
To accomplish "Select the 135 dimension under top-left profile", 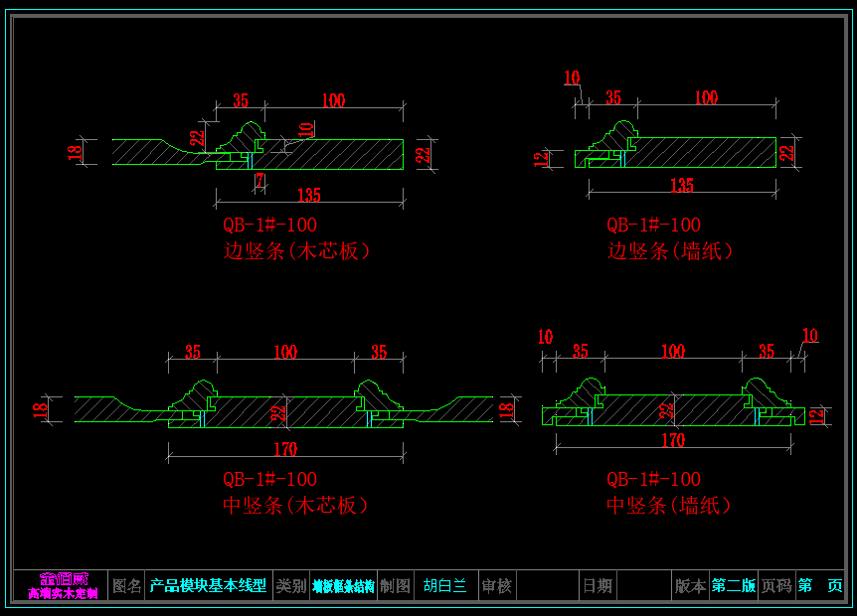I will click(308, 195).
